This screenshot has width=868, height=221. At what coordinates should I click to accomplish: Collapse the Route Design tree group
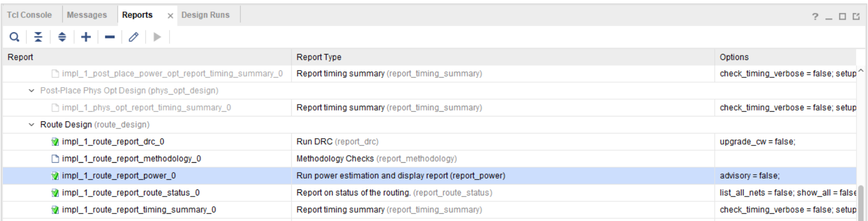(32, 125)
